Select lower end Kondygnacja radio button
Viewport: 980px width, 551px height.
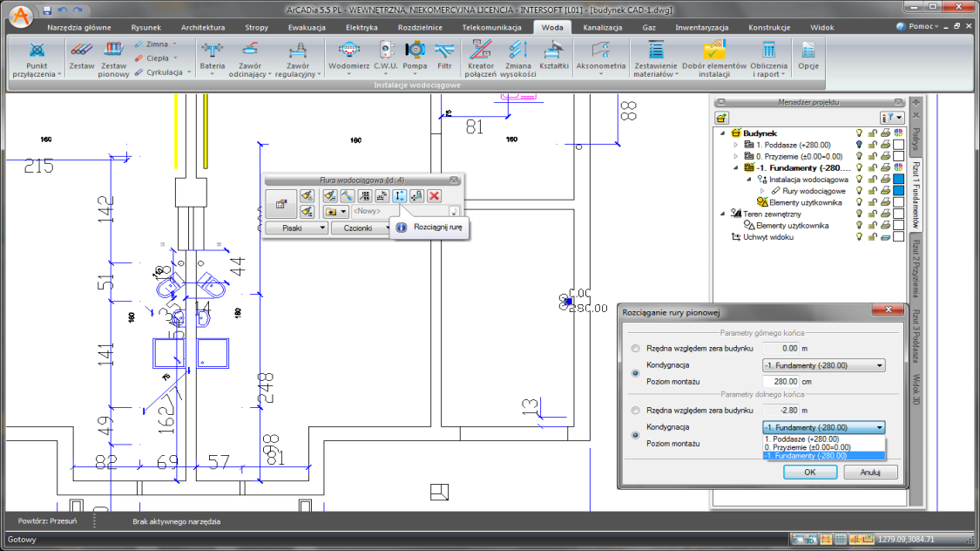(636, 435)
